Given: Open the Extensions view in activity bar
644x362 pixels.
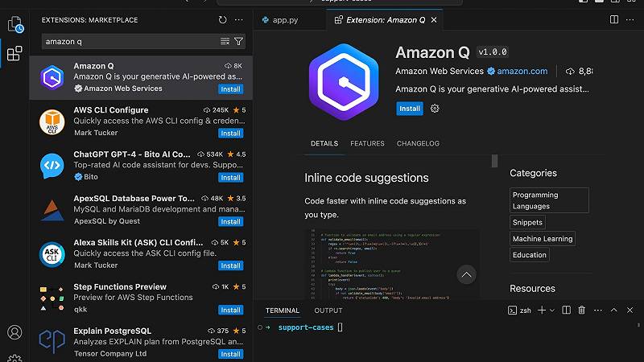Looking at the screenshot, I should [14, 53].
